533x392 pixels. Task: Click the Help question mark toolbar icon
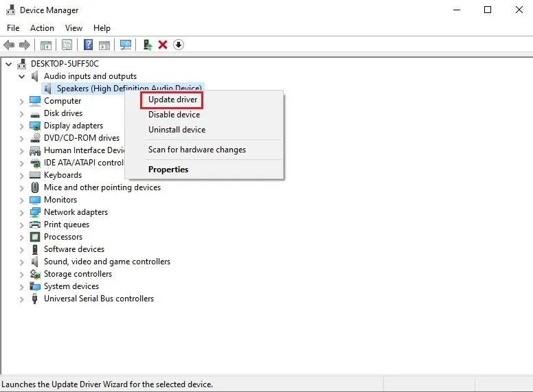[88, 45]
